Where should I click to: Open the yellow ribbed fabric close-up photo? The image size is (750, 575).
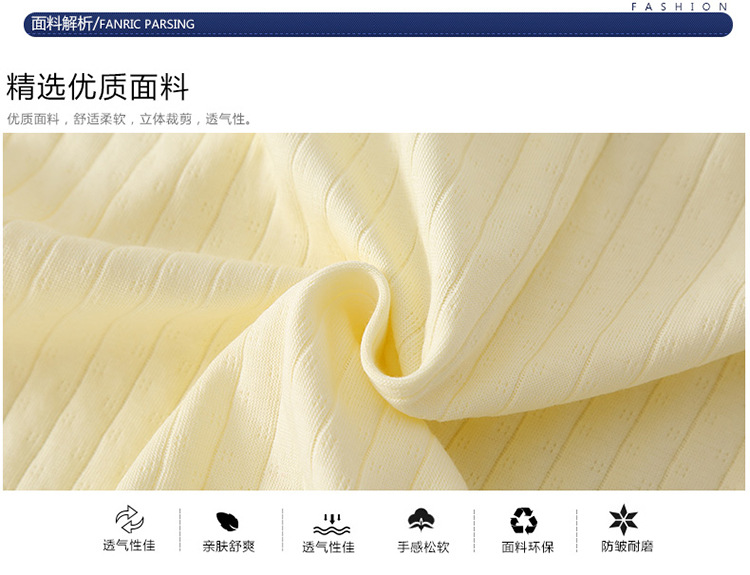click(374, 311)
